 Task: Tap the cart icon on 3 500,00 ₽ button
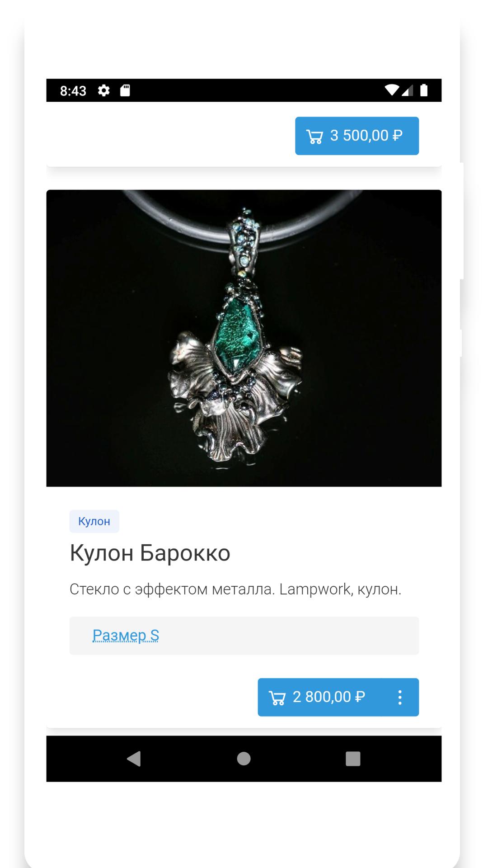314,137
